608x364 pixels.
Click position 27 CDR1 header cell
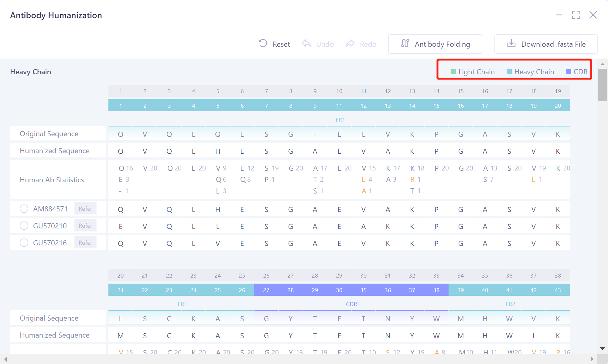(266, 290)
